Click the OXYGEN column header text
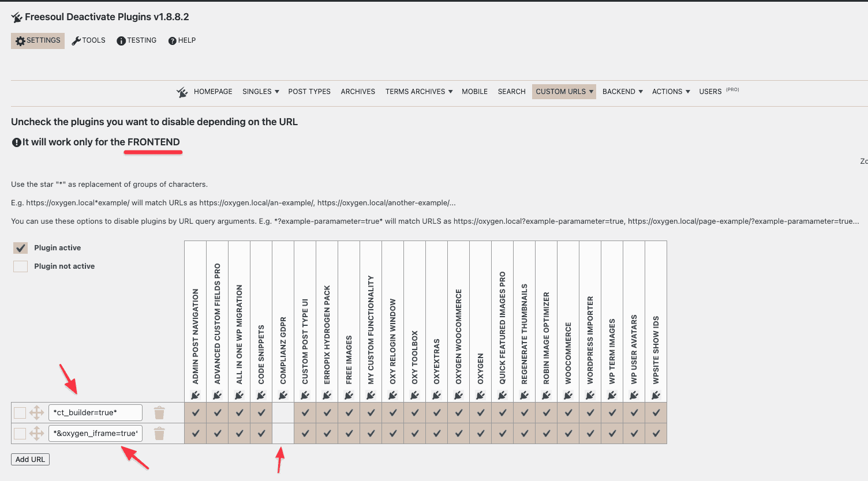This screenshot has width=868, height=481. pyautogui.click(x=481, y=369)
